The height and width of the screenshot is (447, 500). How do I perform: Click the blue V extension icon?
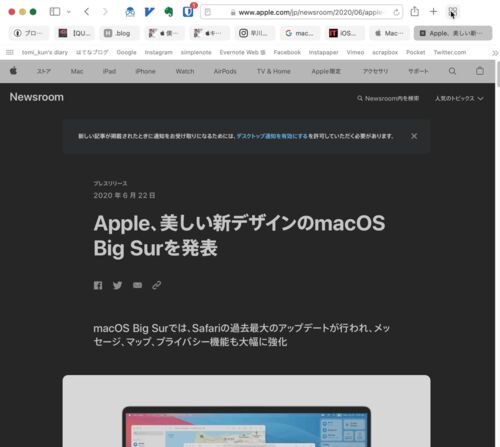(x=149, y=12)
